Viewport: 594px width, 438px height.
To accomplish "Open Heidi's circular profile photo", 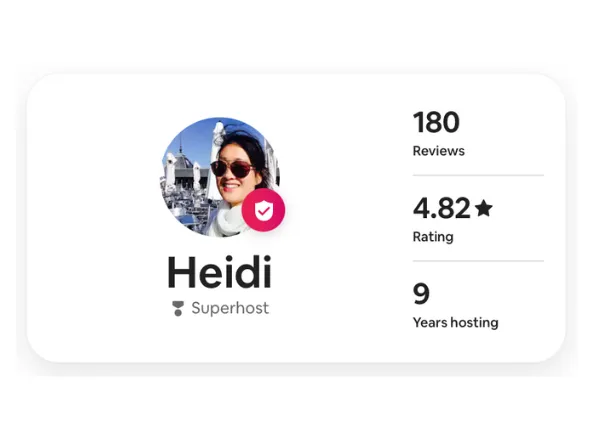I will [221, 177].
